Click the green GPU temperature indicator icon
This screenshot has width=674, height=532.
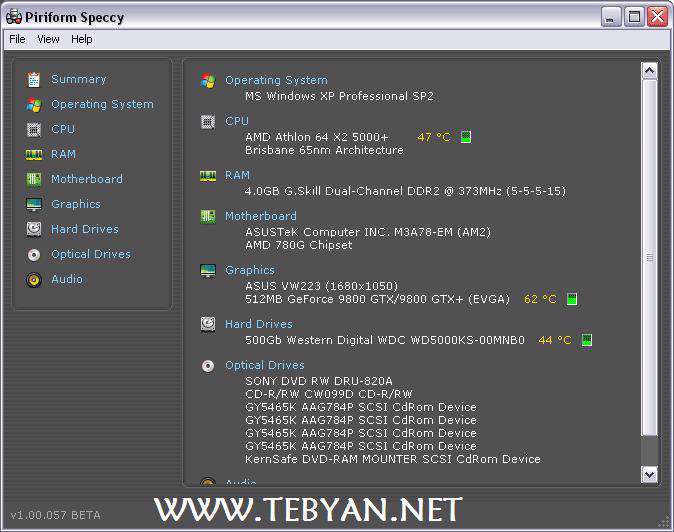click(x=572, y=299)
